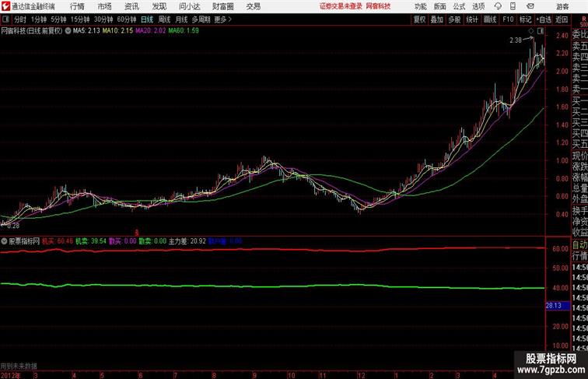Click the 返回 back button
Viewport: 588px width, 379px height.
click(562, 19)
